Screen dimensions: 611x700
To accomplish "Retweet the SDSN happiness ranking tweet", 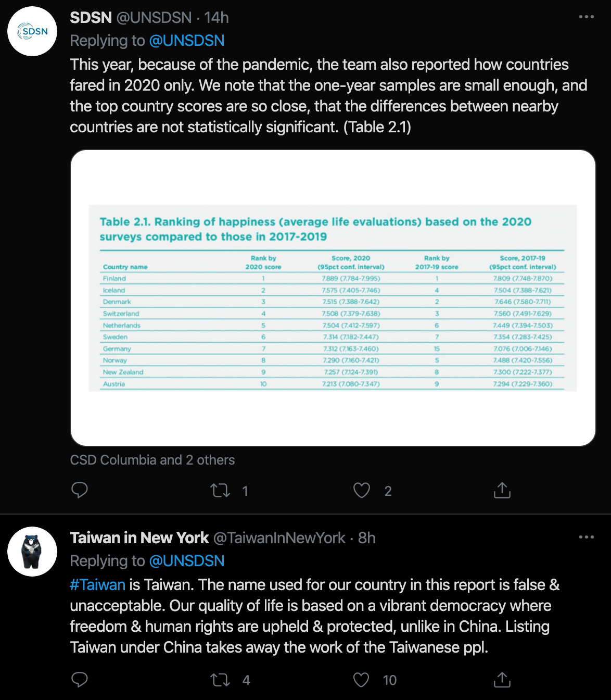I will pyautogui.click(x=220, y=490).
